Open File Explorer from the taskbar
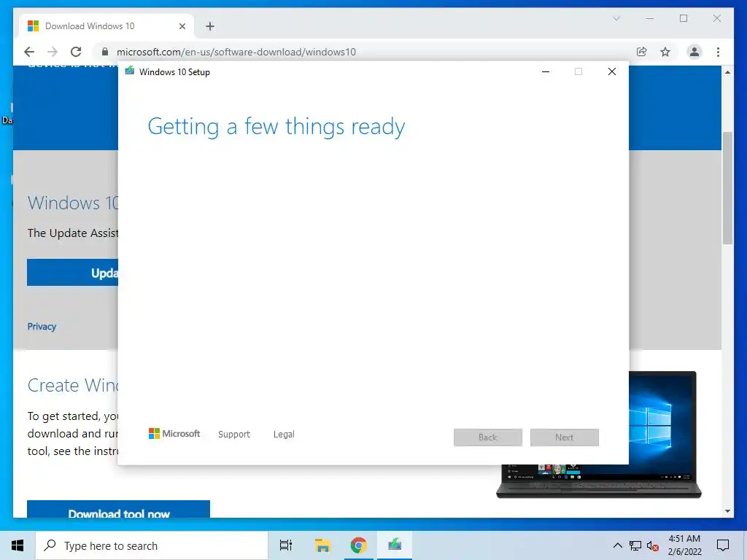 click(x=322, y=545)
